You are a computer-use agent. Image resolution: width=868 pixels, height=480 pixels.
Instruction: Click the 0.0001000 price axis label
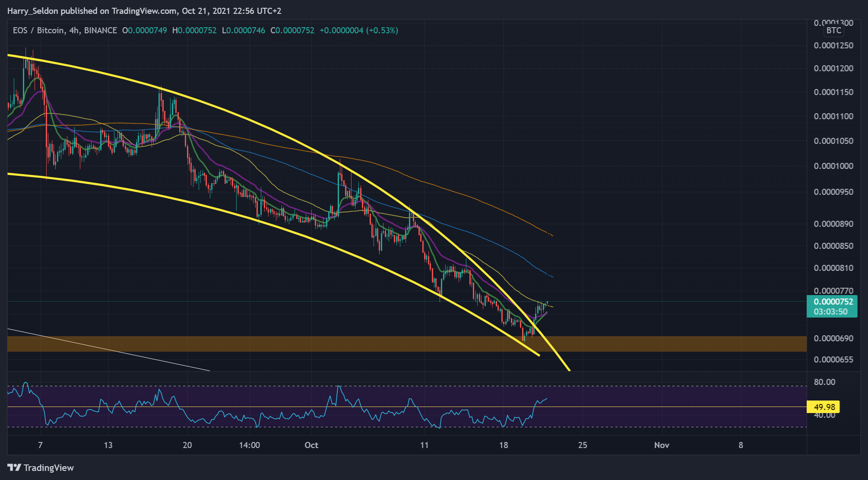click(x=833, y=166)
